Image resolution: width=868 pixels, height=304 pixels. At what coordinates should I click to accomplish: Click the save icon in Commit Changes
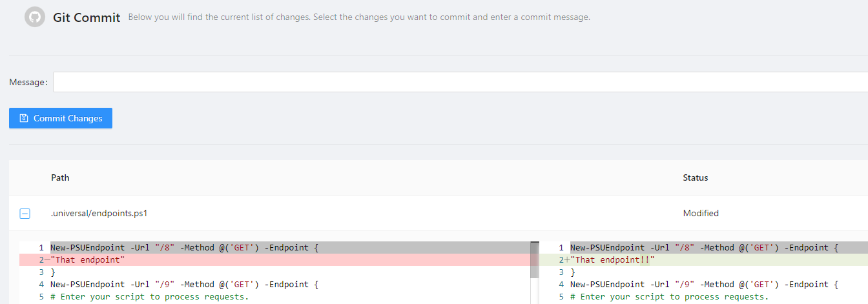tap(24, 118)
